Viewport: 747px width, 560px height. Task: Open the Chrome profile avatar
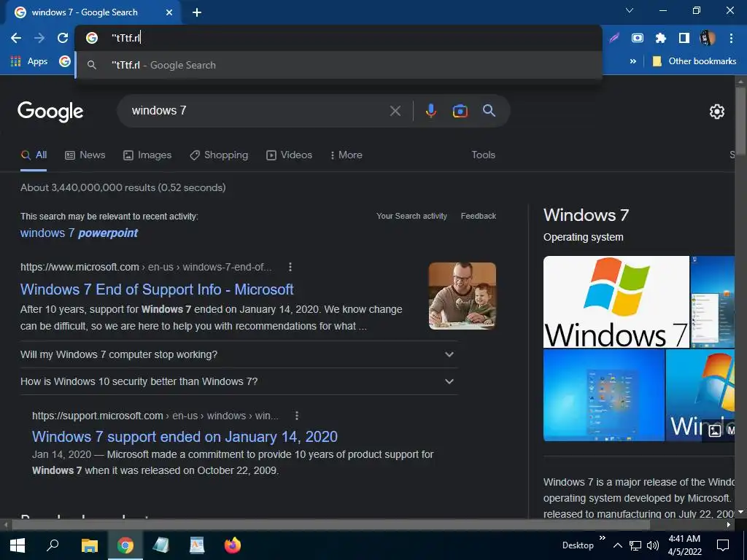708,38
